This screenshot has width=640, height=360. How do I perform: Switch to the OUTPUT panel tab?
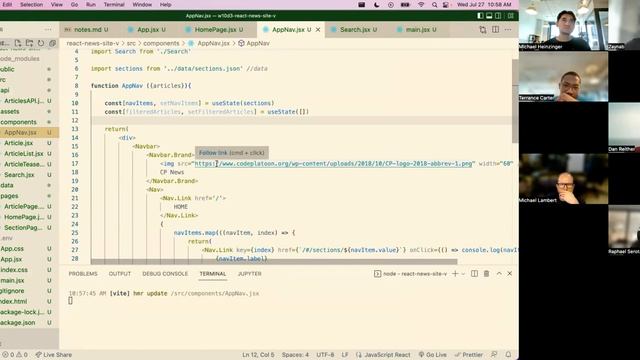coord(120,273)
